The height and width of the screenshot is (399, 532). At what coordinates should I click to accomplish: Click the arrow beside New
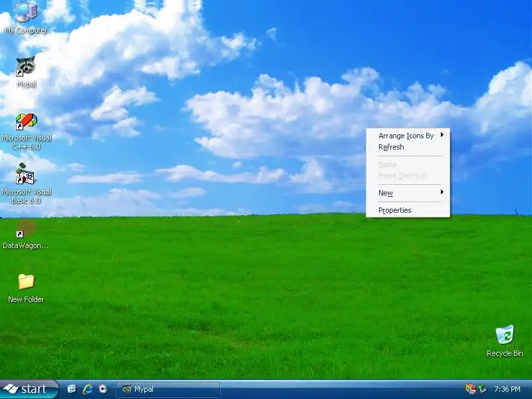pos(442,192)
